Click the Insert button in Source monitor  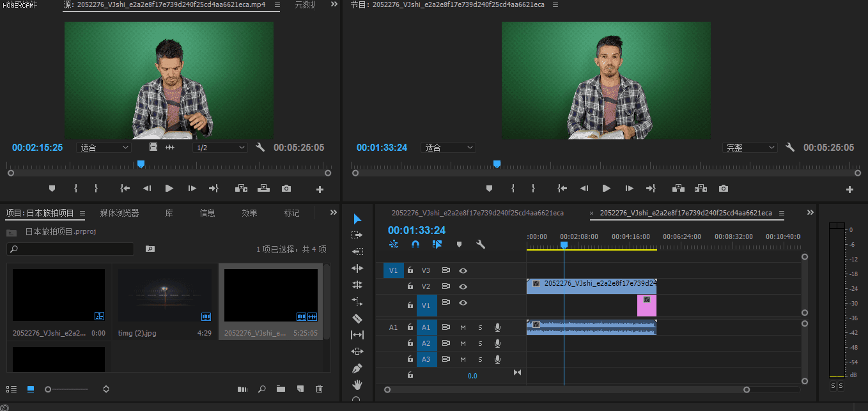[x=241, y=189]
